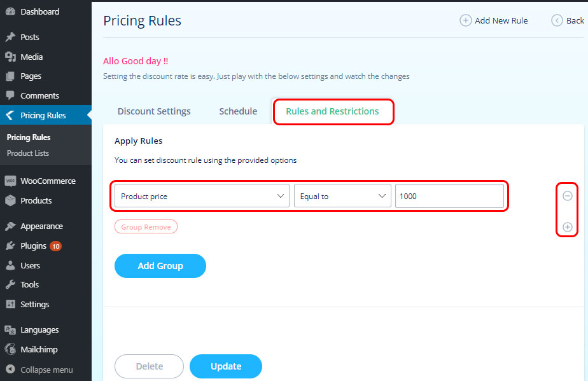
Task: Click the Back arrow icon
Action: [x=557, y=20]
